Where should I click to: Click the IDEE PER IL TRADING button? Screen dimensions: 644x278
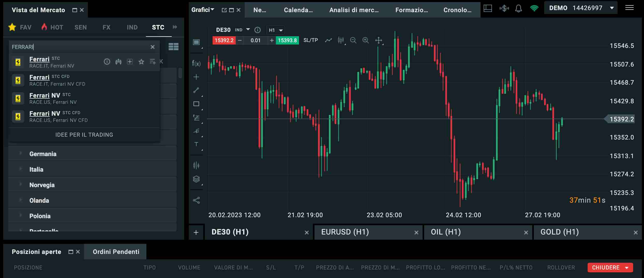(x=84, y=135)
